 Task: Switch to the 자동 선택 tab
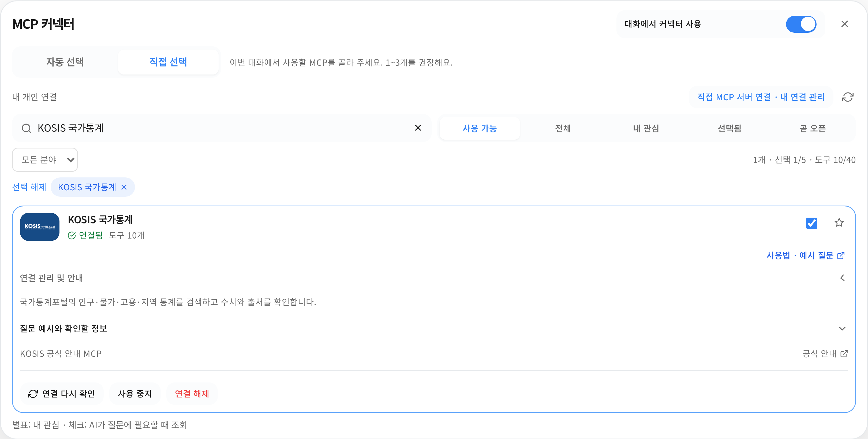(65, 62)
